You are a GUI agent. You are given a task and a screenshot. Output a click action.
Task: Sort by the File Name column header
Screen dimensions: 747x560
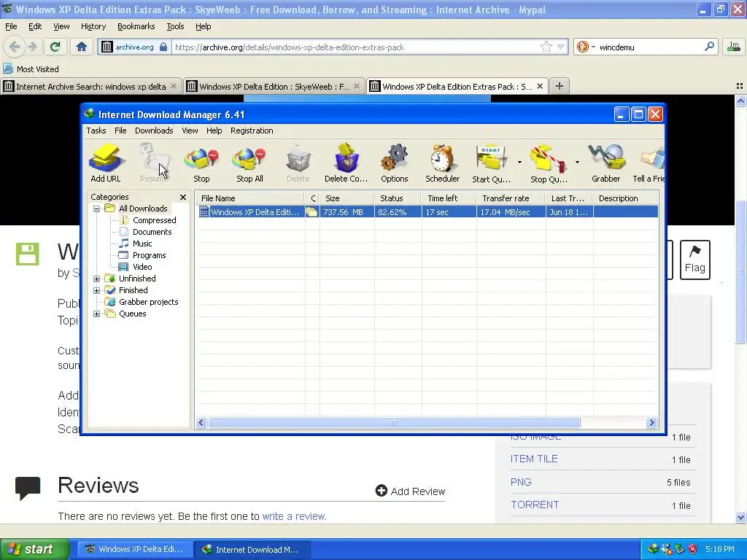[249, 198]
